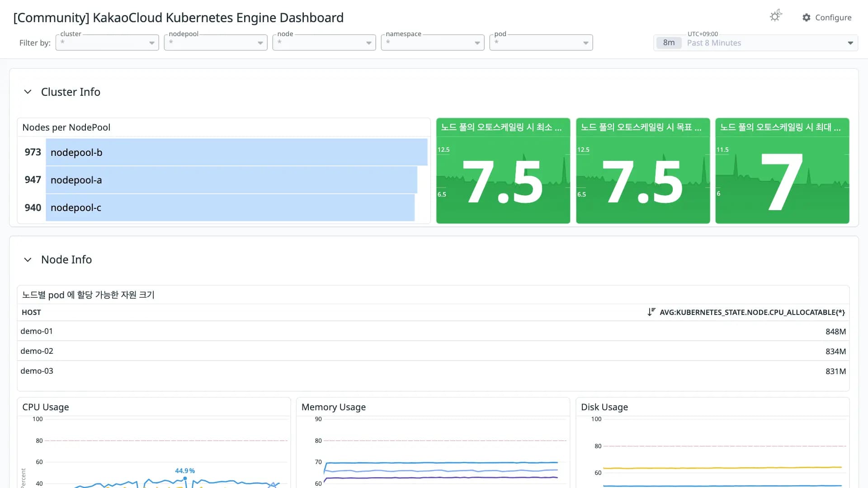
Task: Click the 834M value
Action: (x=835, y=352)
